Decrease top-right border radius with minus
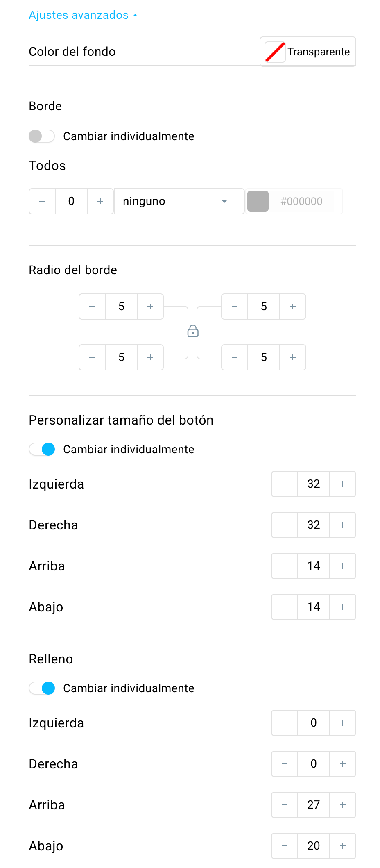The width and height of the screenshot is (380, 868). (x=235, y=307)
